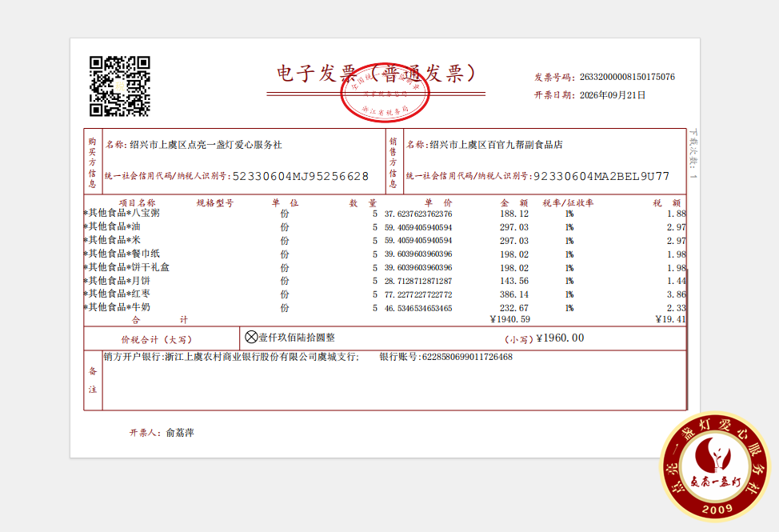Select the invoice title 电子发票（普通发票）

376,73
